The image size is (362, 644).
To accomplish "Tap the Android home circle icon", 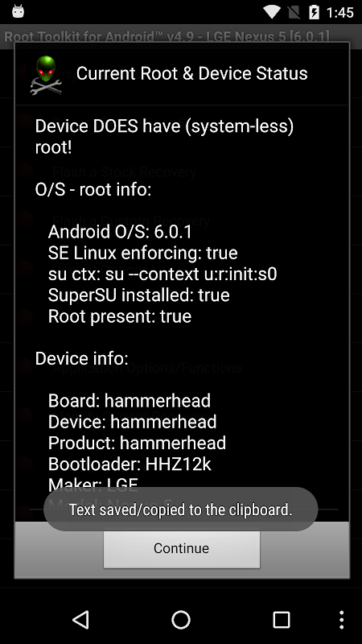I will click(x=181, y=619).
